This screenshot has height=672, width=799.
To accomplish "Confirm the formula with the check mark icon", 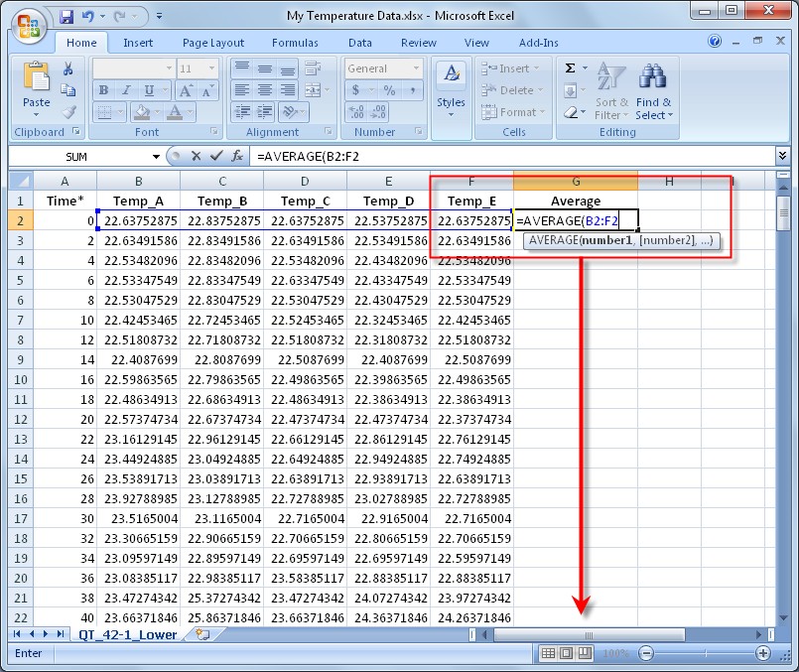I will (214, 156).
